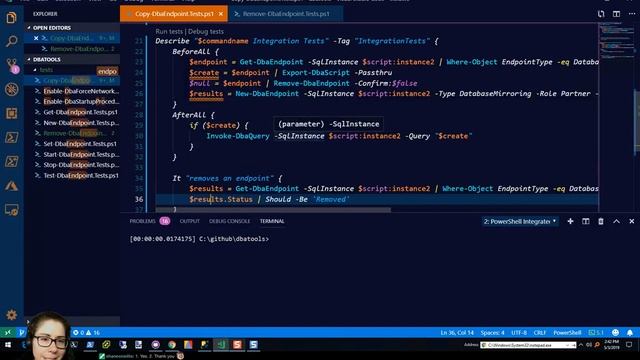Create a new terminal with plus icon
Image resolution: width=640 pixels, height=360 pixels.
pyautogui.click(x=570, y=221)
